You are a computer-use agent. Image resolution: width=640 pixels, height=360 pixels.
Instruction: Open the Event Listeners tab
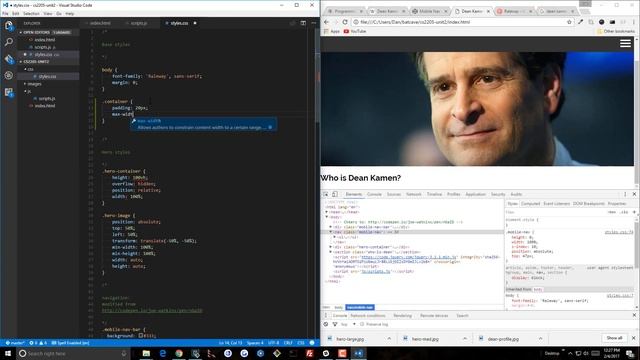(x=556, y=204)
